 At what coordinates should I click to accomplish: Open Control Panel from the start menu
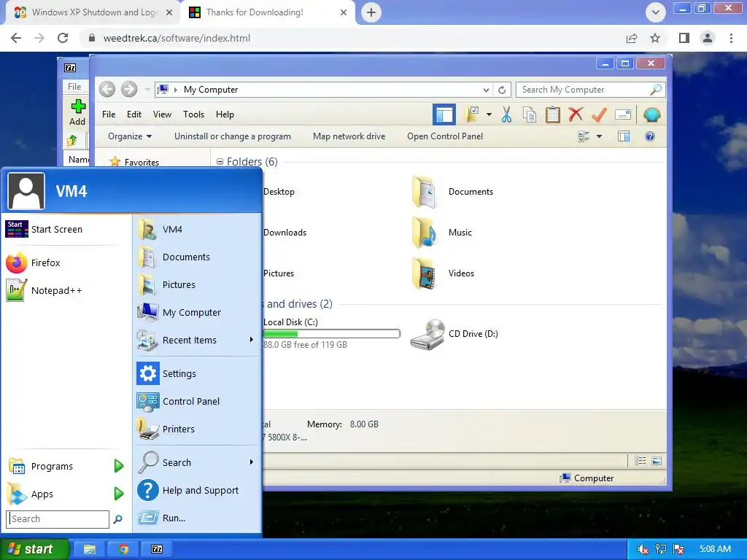197,402
